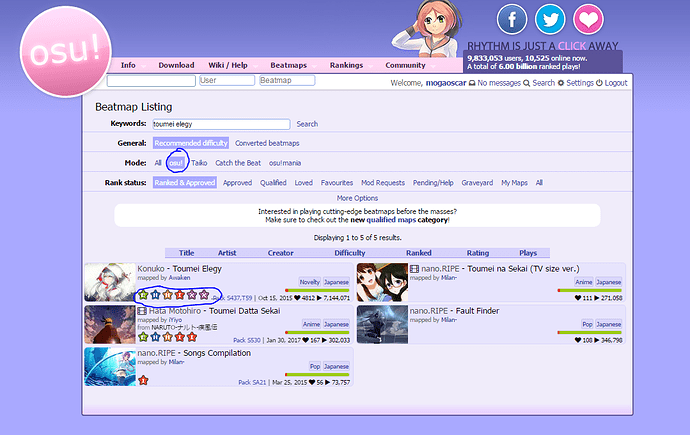Sort results by Creator
690x435 pixels.
click(x=280, y=253)
